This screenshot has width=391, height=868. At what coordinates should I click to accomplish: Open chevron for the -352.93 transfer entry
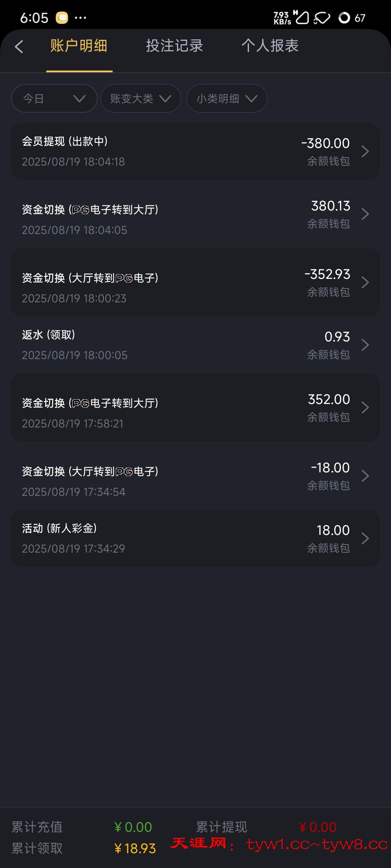tap(365, 282)
